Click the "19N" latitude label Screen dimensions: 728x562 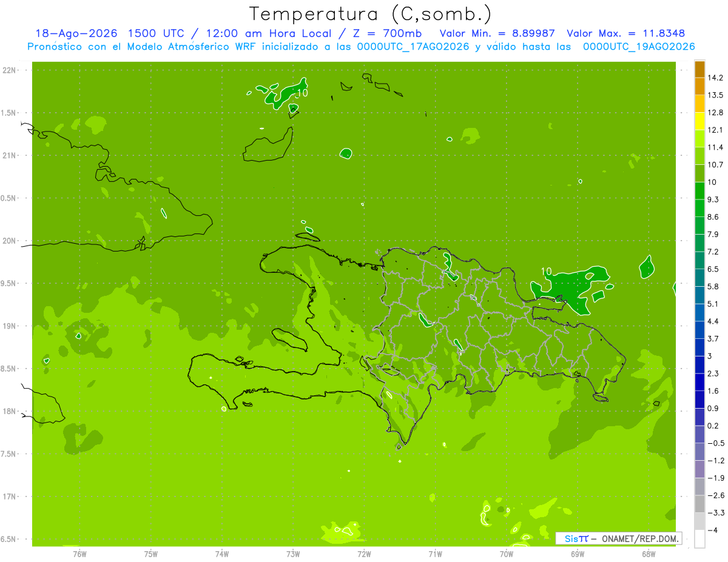(x=9, y=326)
